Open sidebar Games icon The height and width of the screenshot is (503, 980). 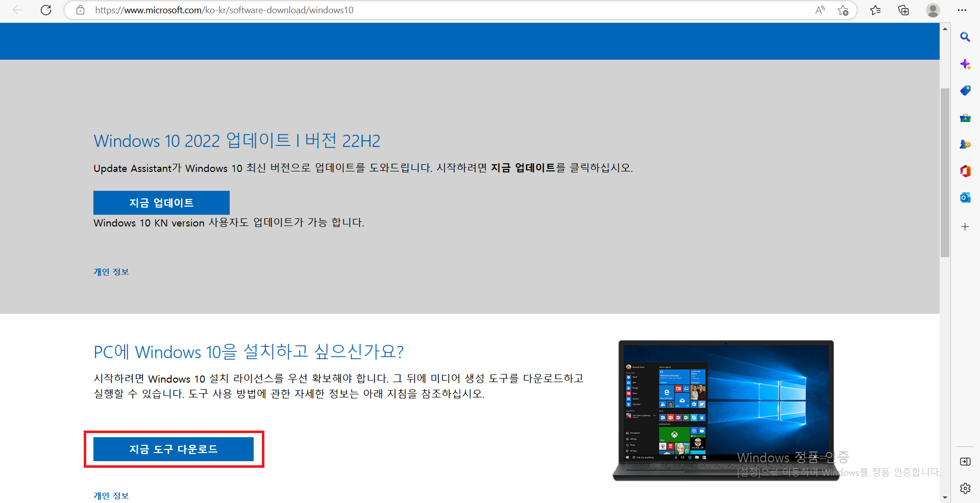pos(965,144)
